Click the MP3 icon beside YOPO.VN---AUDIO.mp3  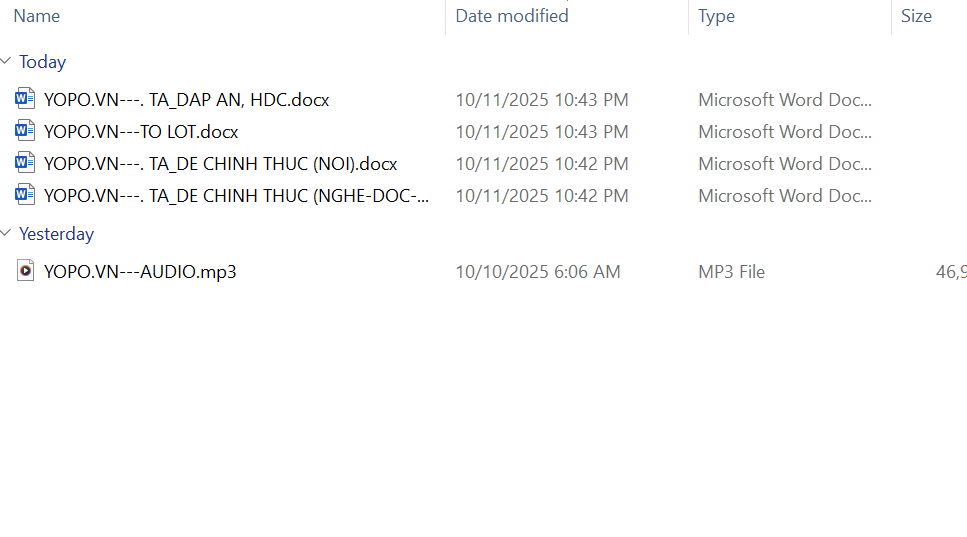pos(26,271)
